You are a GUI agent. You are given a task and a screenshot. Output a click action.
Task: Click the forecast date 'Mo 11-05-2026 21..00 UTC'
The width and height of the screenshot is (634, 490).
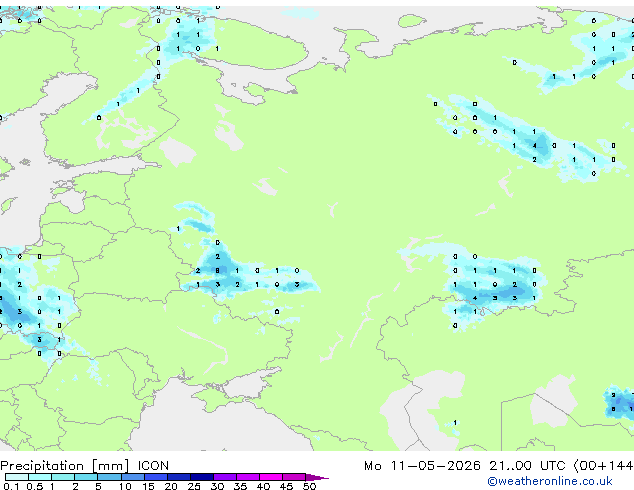tap(465, 466)
